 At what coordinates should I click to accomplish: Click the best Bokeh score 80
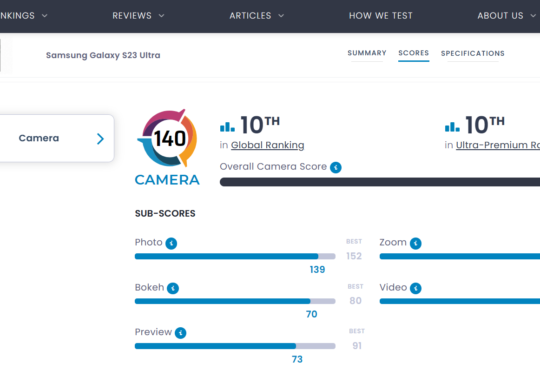coord(355,301)
